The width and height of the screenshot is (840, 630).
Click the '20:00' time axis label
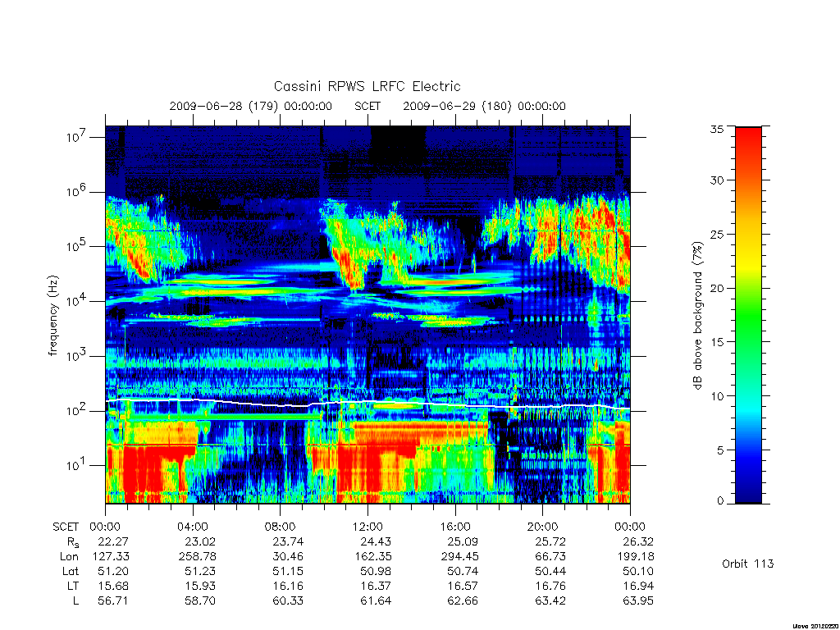(x=543, y=527)
